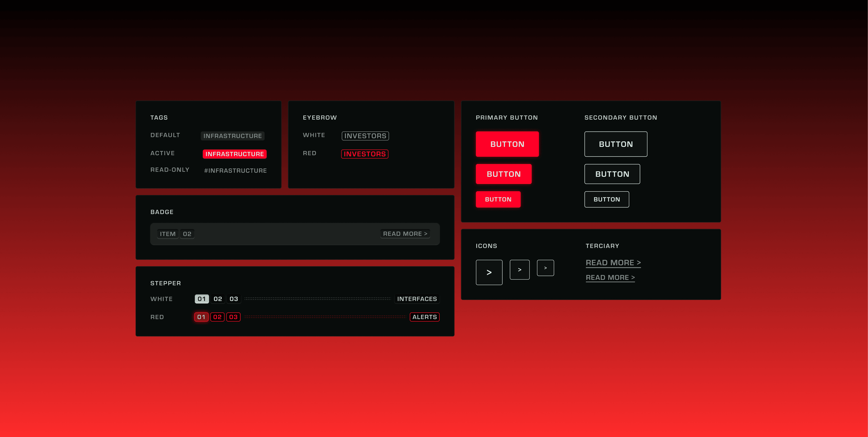Screen dimensions: 868x437
Task: Click the DEFAULT row label in Tags
Action: coord(165,135)
